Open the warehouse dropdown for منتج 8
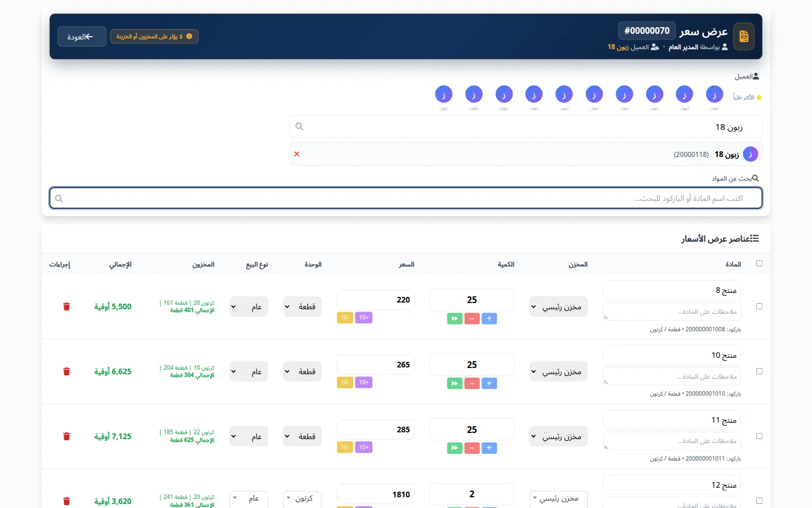812x508 pixels. [x=559, y=307]
